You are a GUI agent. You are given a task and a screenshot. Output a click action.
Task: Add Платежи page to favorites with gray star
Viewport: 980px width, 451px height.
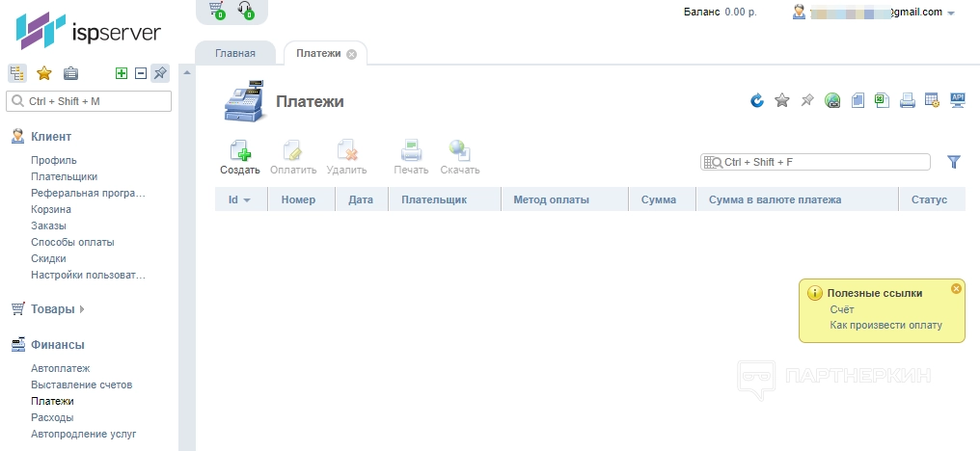point(782,100)
